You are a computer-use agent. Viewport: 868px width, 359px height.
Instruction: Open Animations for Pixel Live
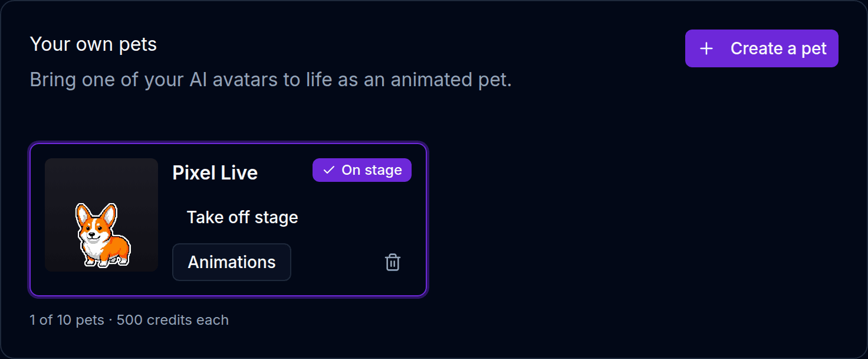click(x=232, y=262)
